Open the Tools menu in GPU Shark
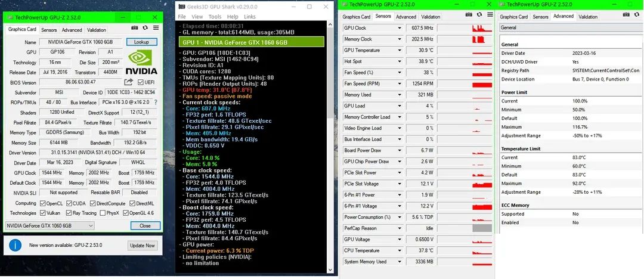Image resolution: width=644 pixels, height=279 pixels. (215, 17)
